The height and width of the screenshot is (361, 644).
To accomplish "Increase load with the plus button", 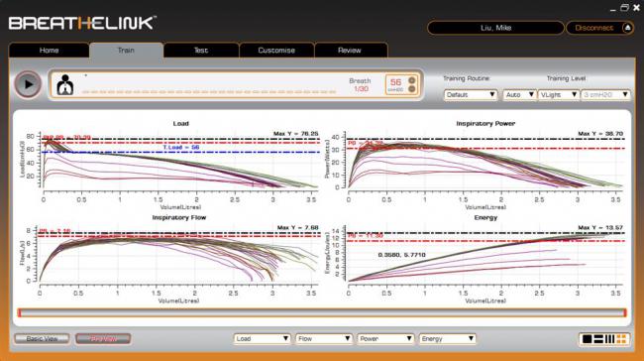I will point(412,80).
